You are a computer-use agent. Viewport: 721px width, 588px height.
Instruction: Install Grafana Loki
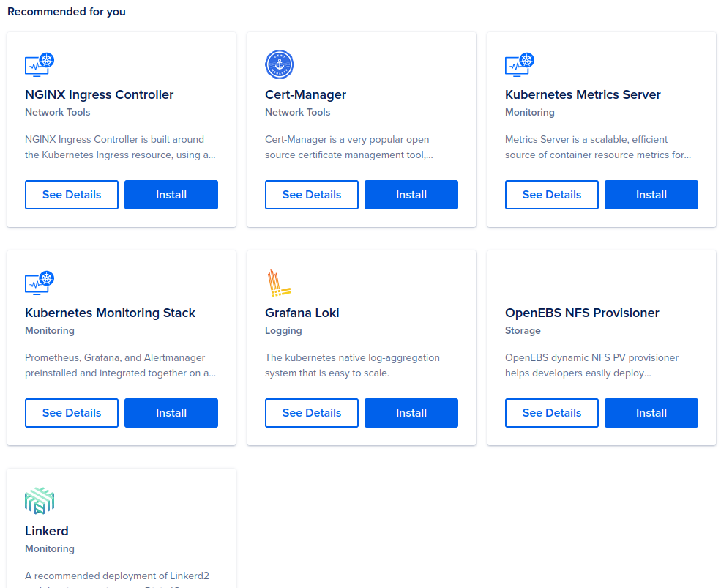click(x=411, y=413)
